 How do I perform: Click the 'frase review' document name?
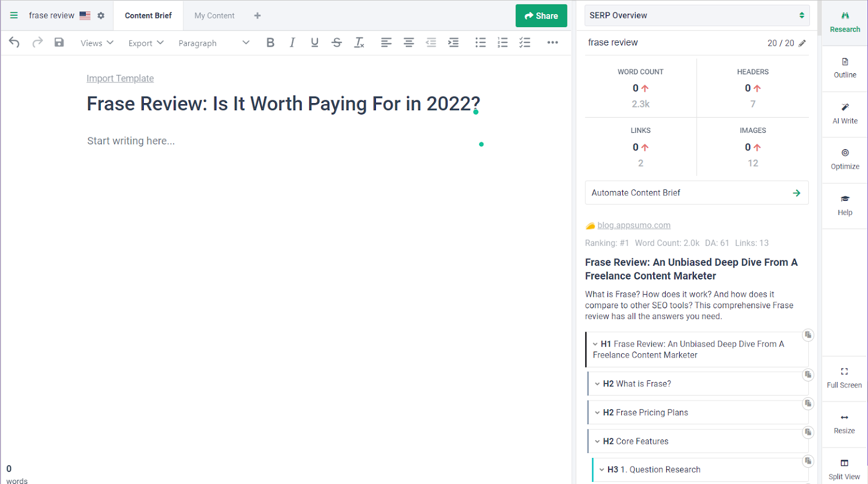[x=52, y=16]
